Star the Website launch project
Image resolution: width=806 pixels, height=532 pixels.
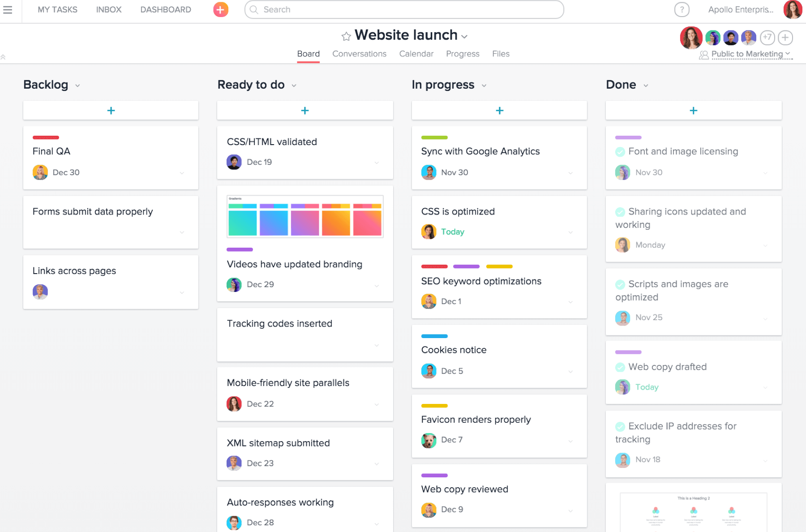(345, 35)
